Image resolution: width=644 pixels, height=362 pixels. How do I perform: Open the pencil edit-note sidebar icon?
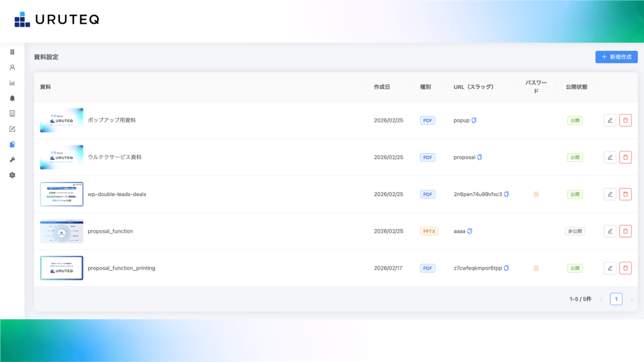(x=12, y=129)
